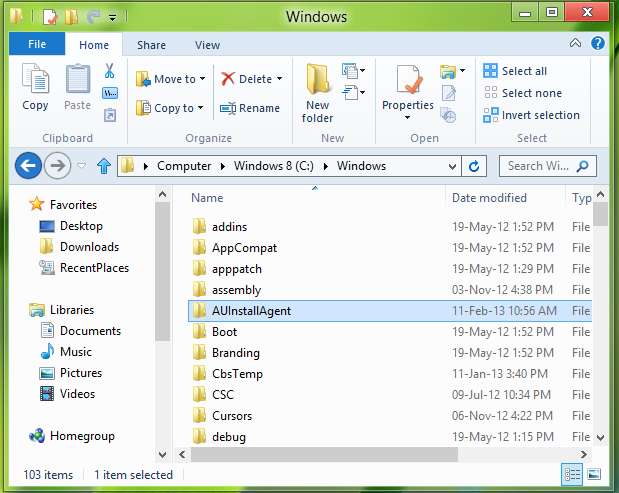Image resolution: width=619 pixels, height=493 pixels.
Task: Click the Edit icon in Open group
Action: (448, 93)
